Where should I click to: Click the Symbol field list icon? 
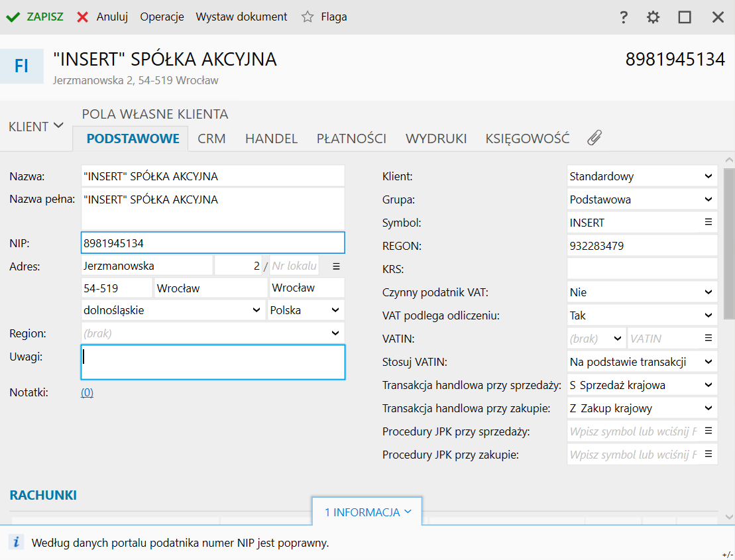708,223
